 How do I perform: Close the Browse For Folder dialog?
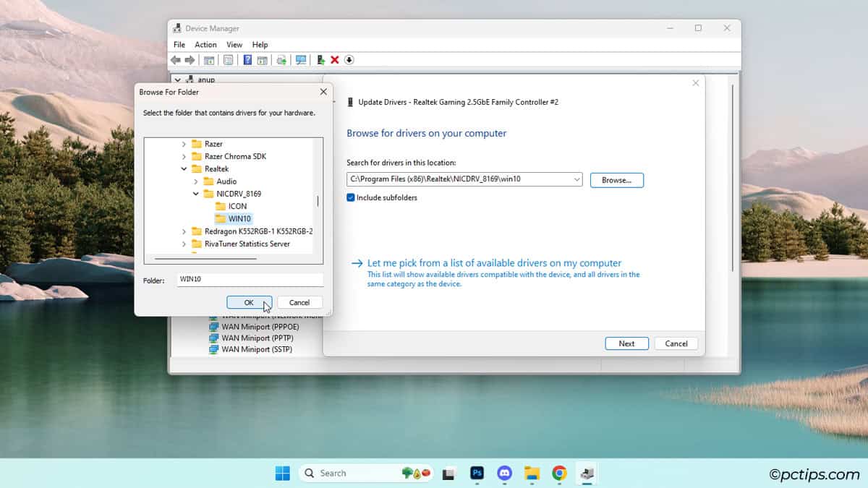coord(323,92)
